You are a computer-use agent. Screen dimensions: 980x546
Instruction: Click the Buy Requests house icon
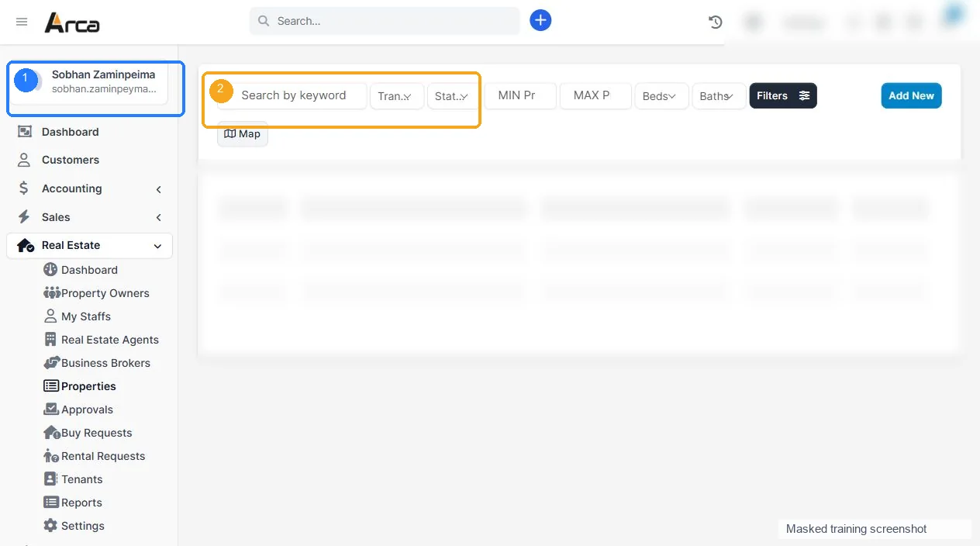pyautogui.click(x=51, y=433)
